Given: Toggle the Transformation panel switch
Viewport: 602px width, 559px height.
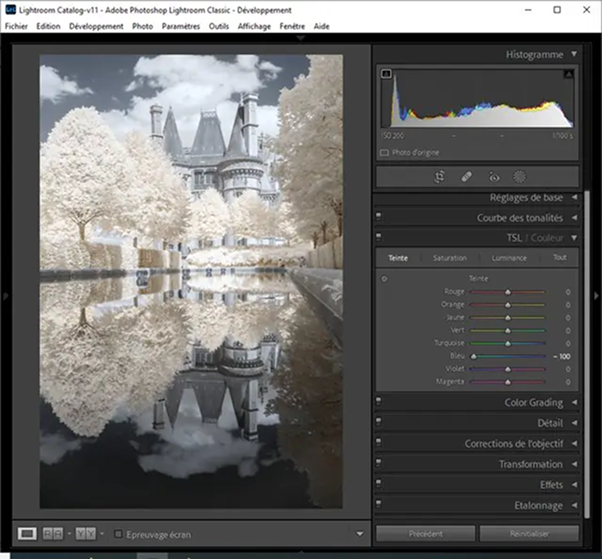Looking at the screenshot, I should tap(379, 463).
